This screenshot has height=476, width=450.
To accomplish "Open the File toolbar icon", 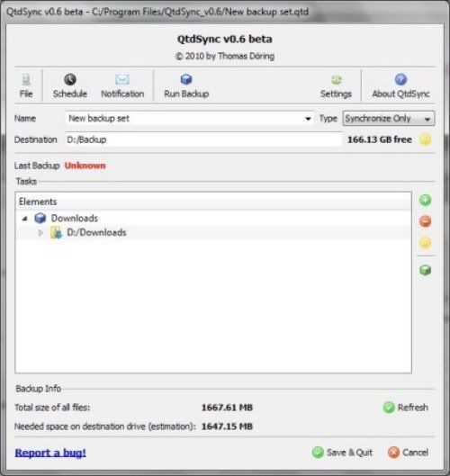I will pos(26,80).
